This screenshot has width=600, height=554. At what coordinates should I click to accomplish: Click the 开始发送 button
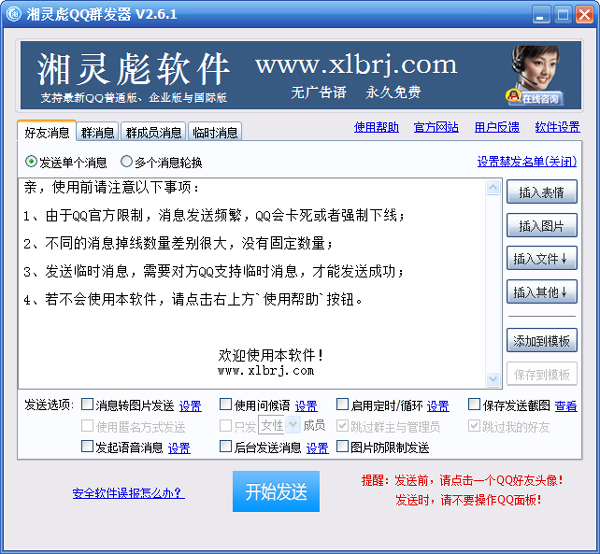point(276,491)
